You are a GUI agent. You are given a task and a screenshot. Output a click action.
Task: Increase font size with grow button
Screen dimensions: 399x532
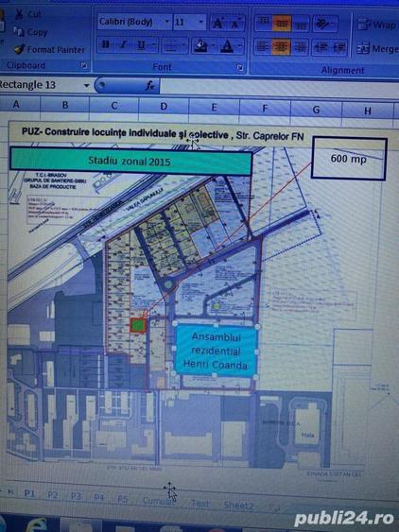217,23
